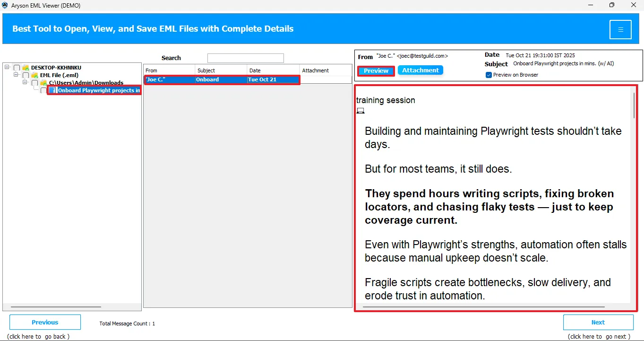The height and width of the screenshot is (341, 644).
Task: Collapse the DESKTOP-KKHNNKU tree node
Action: (x=7, y=67)
